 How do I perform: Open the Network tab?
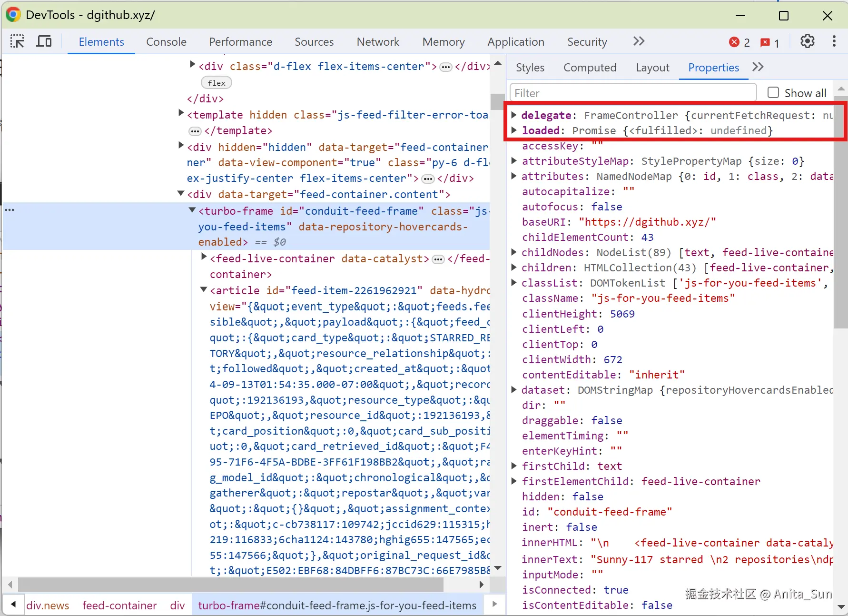[x=378, y=42]
